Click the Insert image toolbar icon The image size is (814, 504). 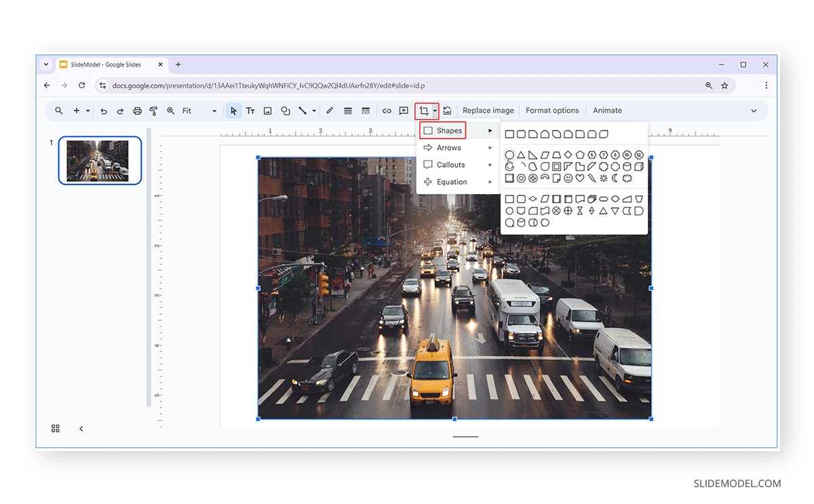(x=268, y=111)
